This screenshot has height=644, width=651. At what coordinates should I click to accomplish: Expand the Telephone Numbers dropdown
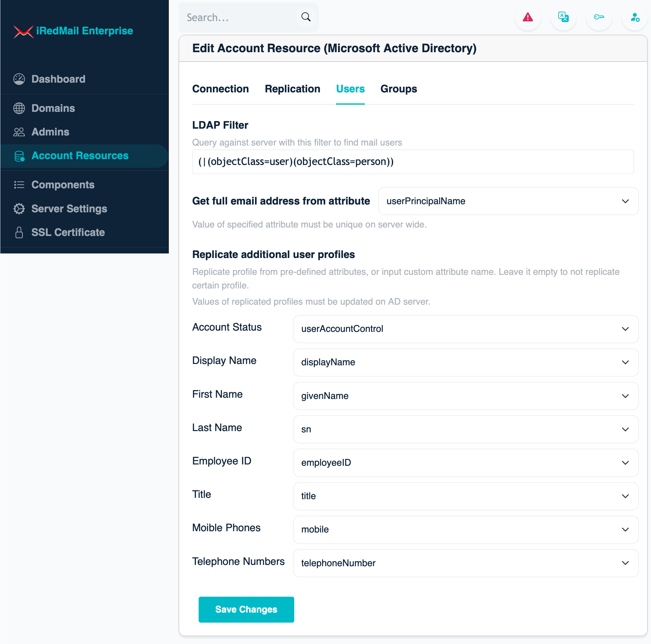(465, 563)
